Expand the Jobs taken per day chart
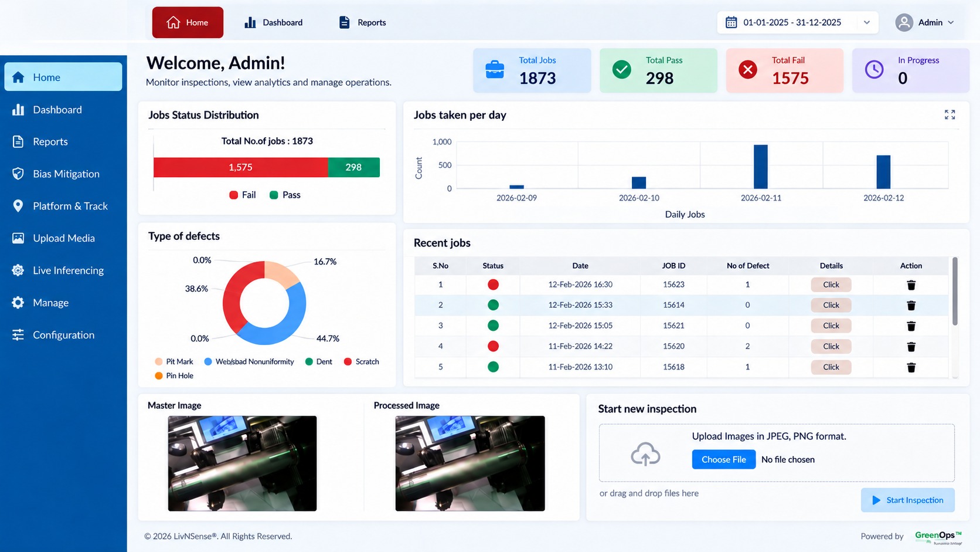The width and height of the screenshot is (980, 552). tap(950, 115)
